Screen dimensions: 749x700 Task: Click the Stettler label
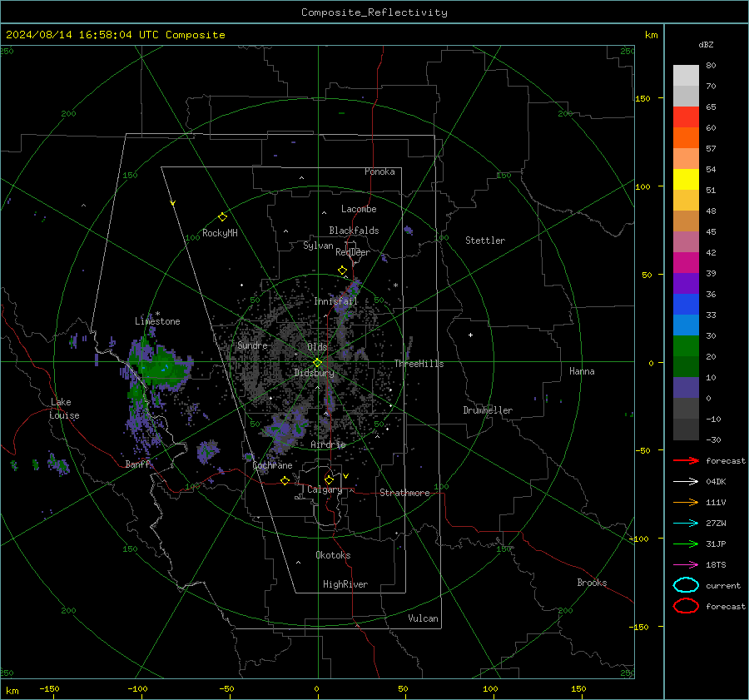(485, 241)
